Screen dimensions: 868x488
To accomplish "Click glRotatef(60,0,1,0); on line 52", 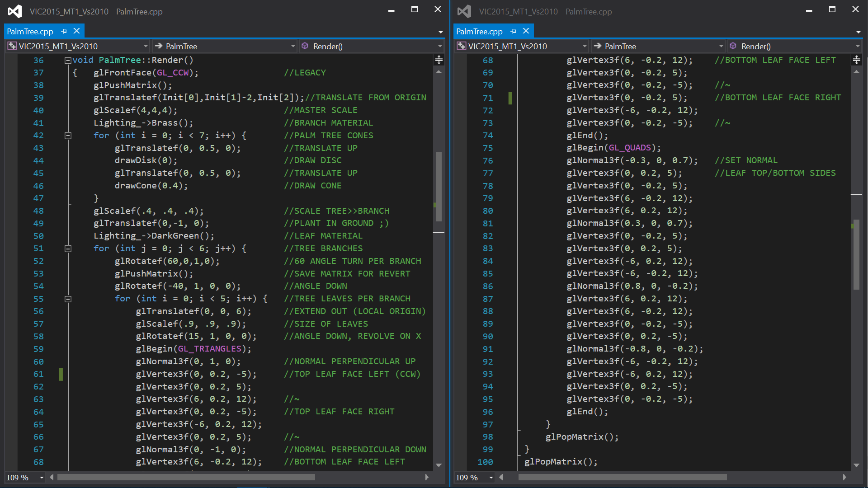I will tap(167, 261).
